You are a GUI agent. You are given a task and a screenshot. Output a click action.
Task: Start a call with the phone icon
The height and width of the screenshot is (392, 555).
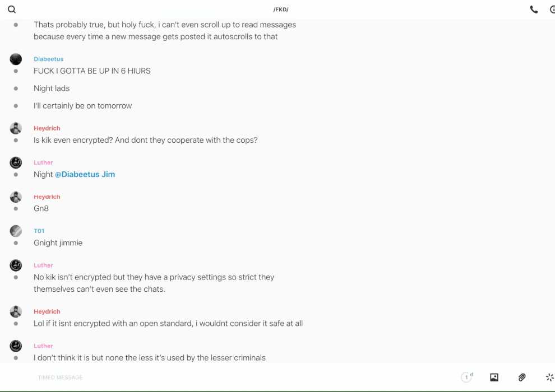coord(534,10)
